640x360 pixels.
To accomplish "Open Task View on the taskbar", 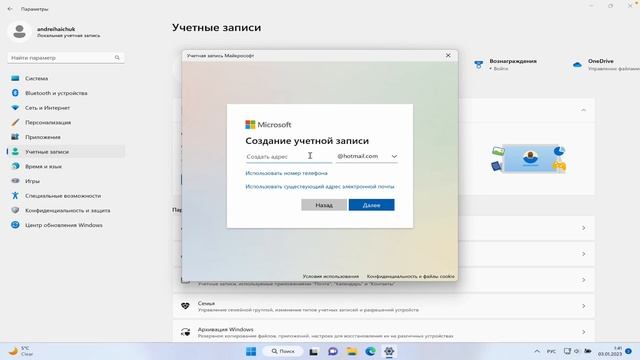I will tap(313, 351).
